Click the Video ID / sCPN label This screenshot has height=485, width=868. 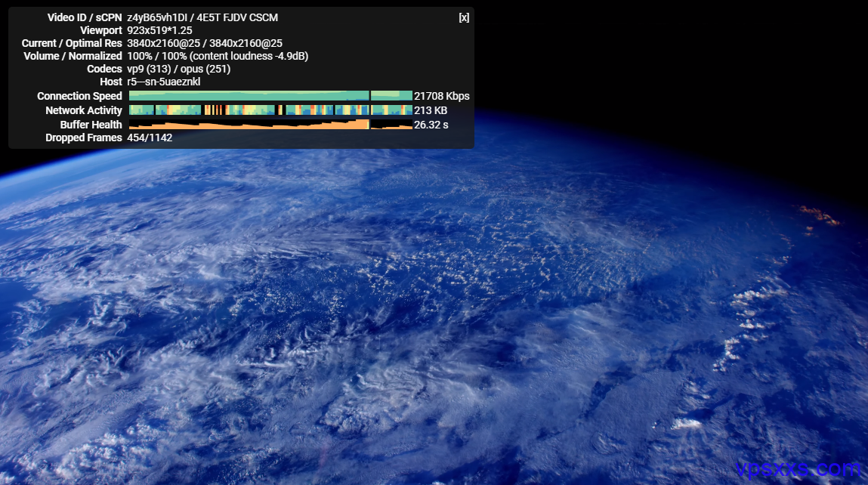pos(85,17)
